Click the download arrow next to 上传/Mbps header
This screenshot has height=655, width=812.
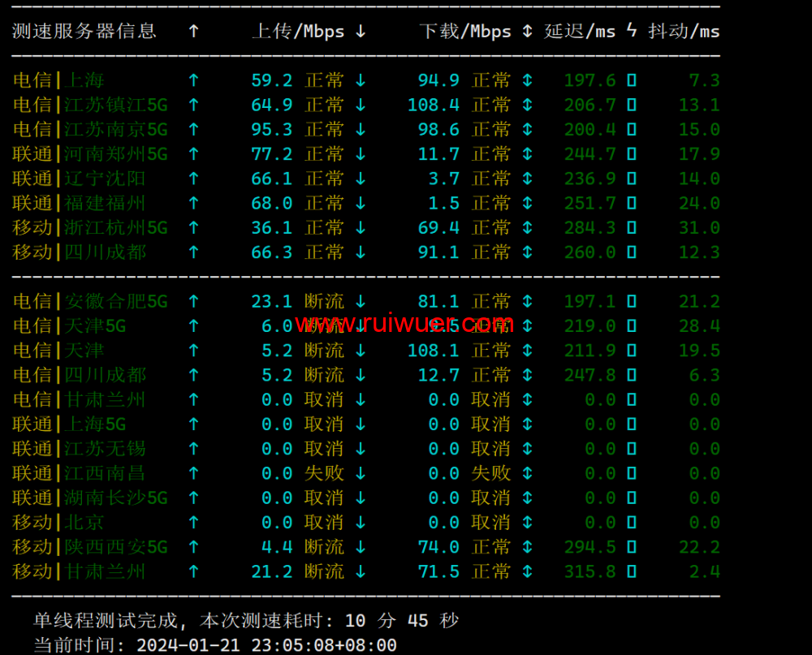(361, 32)
